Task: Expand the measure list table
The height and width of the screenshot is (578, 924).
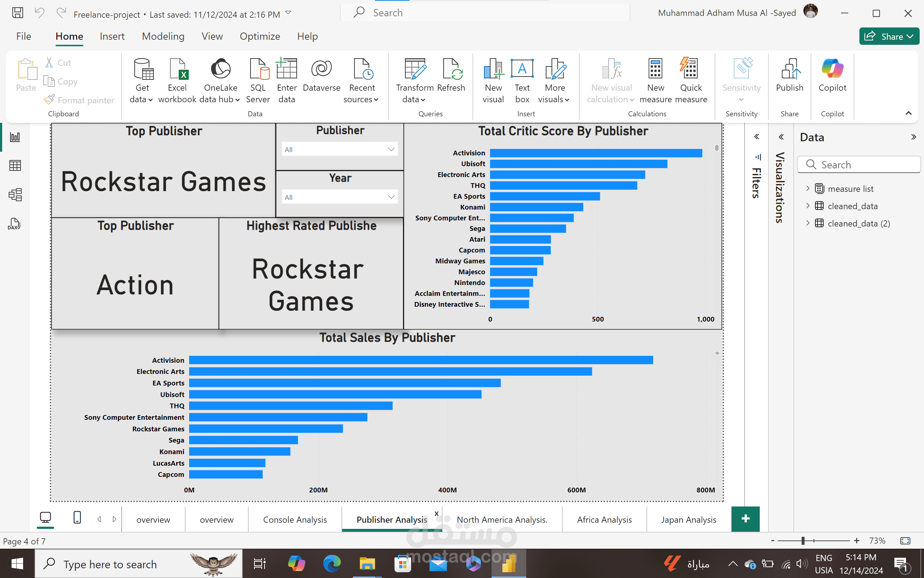Action: click(807, 189)
